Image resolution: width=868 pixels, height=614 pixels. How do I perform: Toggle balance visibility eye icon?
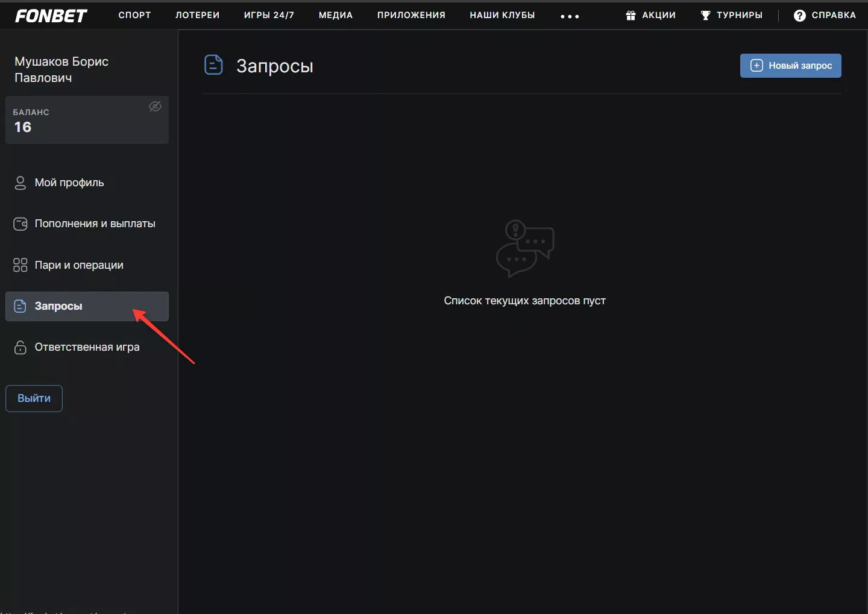click(155, 107)
